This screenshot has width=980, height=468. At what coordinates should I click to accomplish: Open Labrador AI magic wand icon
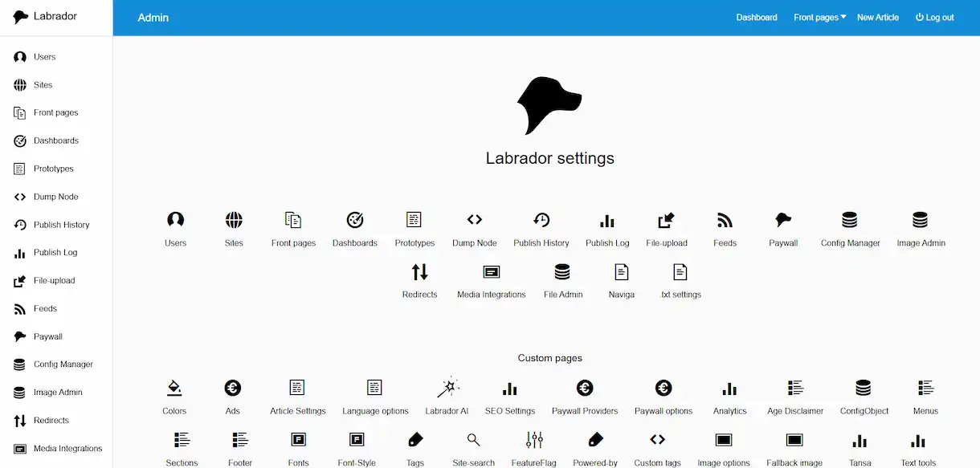(447, 389)
